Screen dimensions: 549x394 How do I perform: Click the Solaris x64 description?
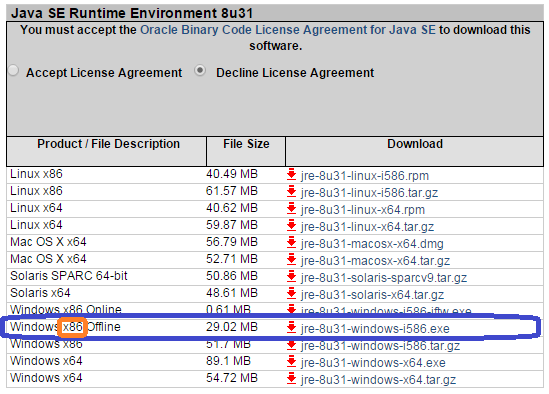point(40,293)
